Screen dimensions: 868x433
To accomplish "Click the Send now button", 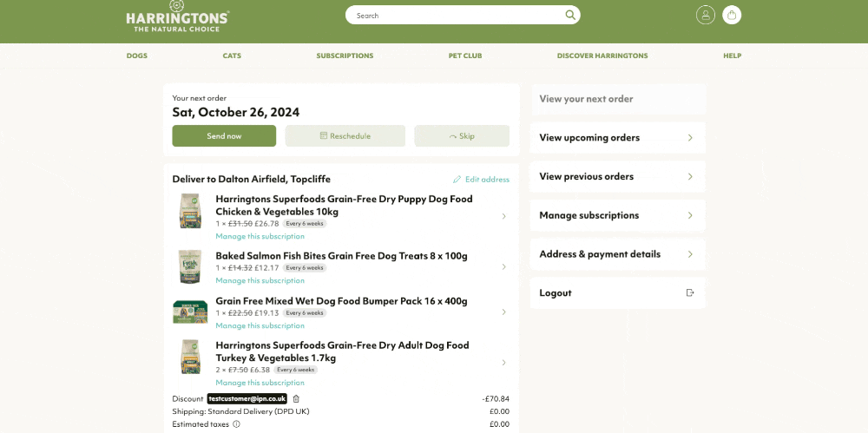I will [x=224, y=135].
